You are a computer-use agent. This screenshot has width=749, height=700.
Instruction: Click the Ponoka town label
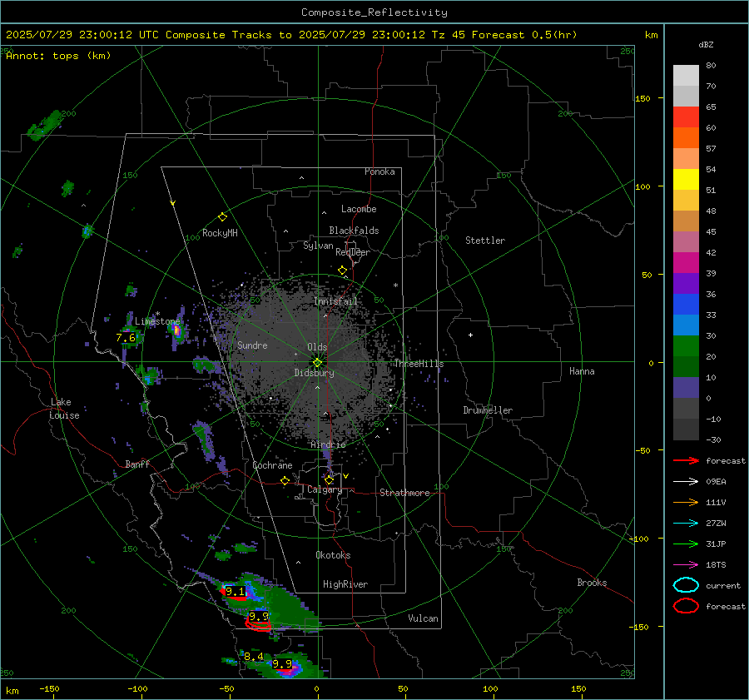[x=379, y=171]
